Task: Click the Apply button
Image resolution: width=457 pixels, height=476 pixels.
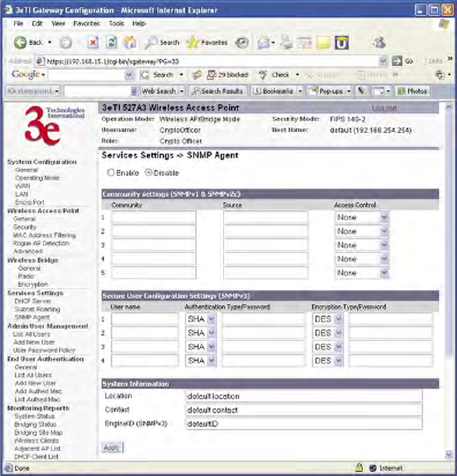Action: [x=112, y=448]
